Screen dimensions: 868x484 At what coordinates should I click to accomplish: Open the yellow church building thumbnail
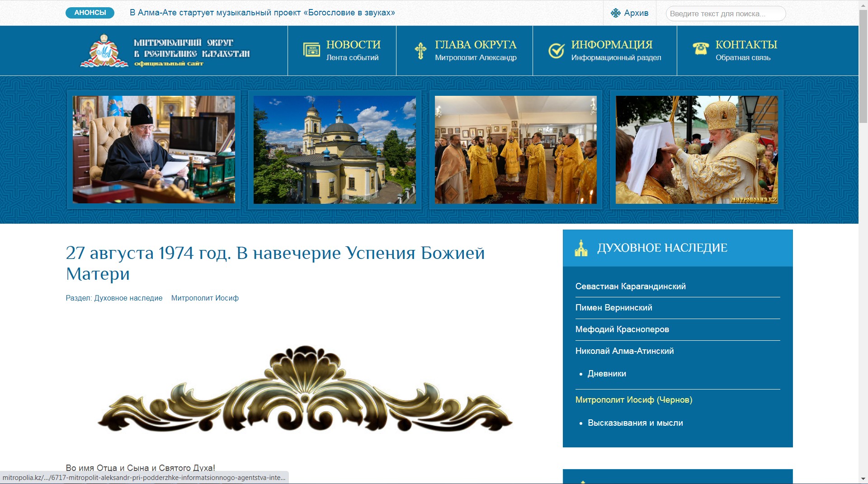(335, 150)
